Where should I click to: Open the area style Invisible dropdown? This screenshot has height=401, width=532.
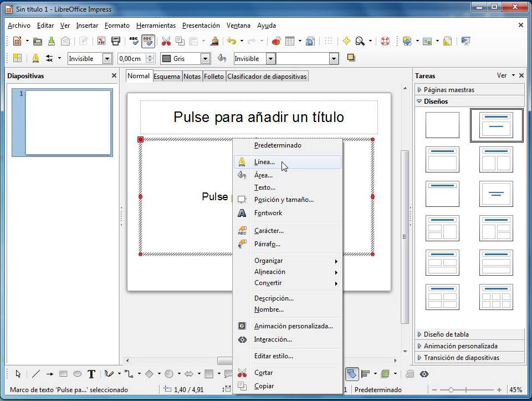(270, 59)
